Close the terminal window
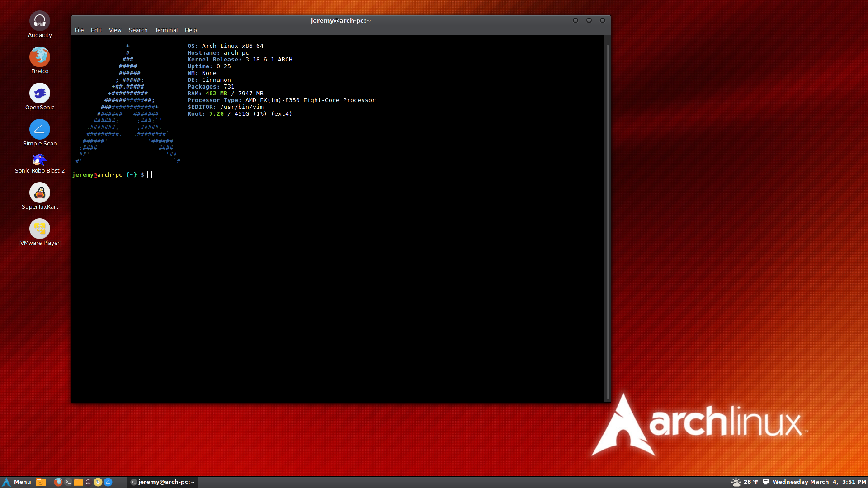868x488 pixels. tap(603, 20)
